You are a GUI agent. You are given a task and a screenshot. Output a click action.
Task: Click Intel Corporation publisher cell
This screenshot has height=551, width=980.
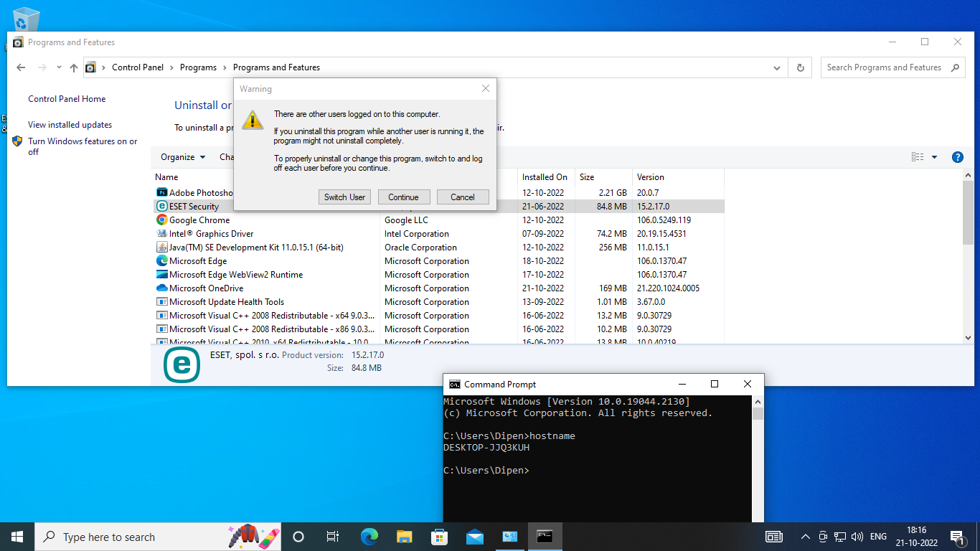pyautogui.click(x=417, y=234)
